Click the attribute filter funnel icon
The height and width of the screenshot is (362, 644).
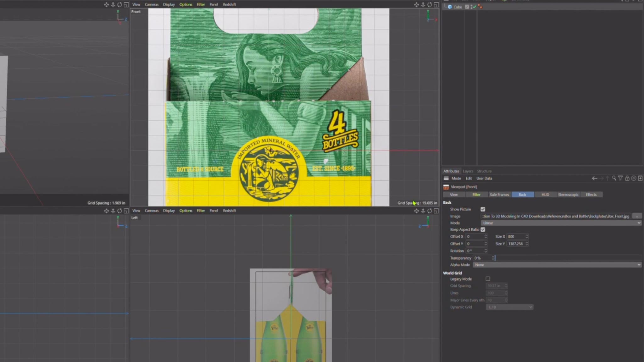620,178
